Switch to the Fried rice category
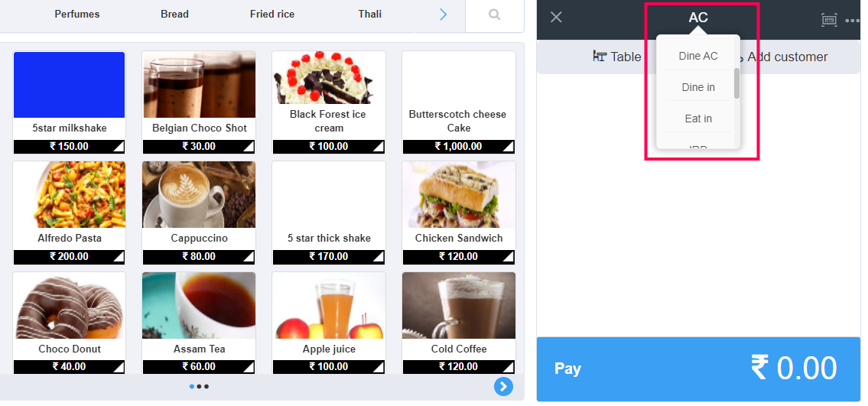The width and height of the screenshot is (868, 406). pos(272,14)
